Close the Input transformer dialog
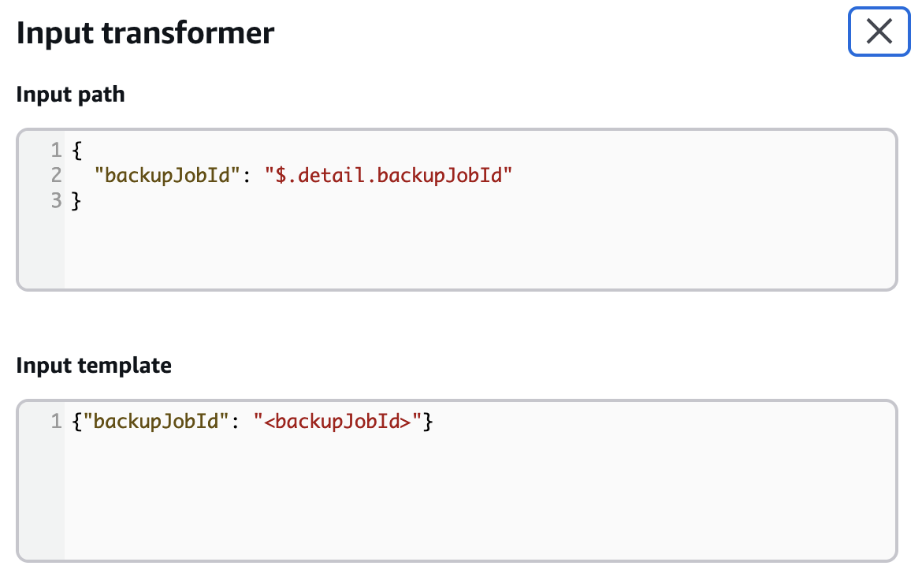This screenshot has width=922, height=588. point(878,32)
